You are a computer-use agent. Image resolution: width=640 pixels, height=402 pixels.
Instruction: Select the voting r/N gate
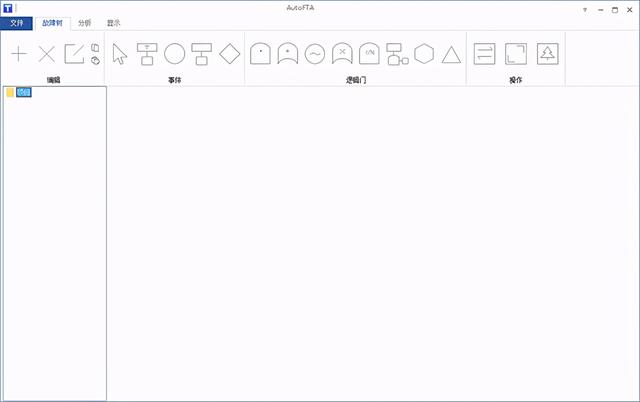point(369,54)
